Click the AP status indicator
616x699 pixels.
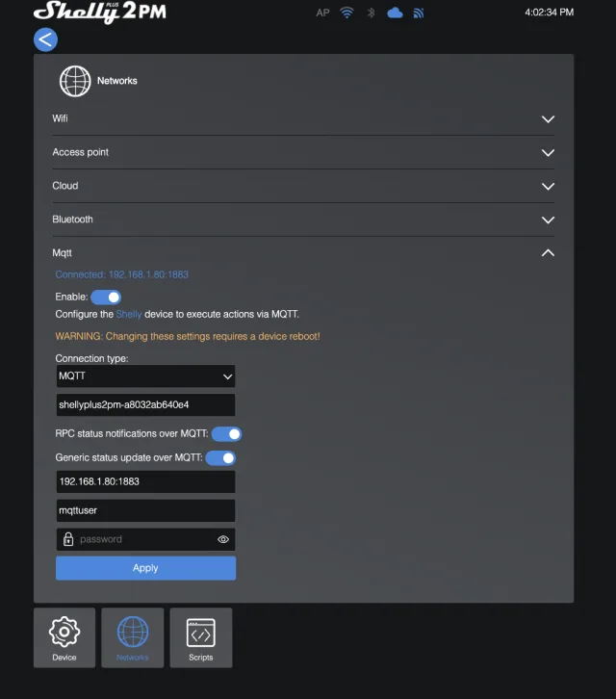pos(322,13)
